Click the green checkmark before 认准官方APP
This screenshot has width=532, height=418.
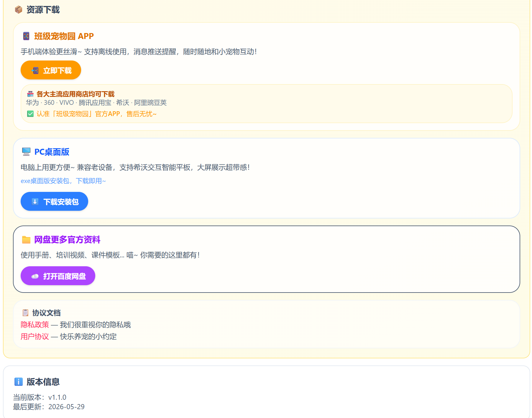(x=30, y=114)
